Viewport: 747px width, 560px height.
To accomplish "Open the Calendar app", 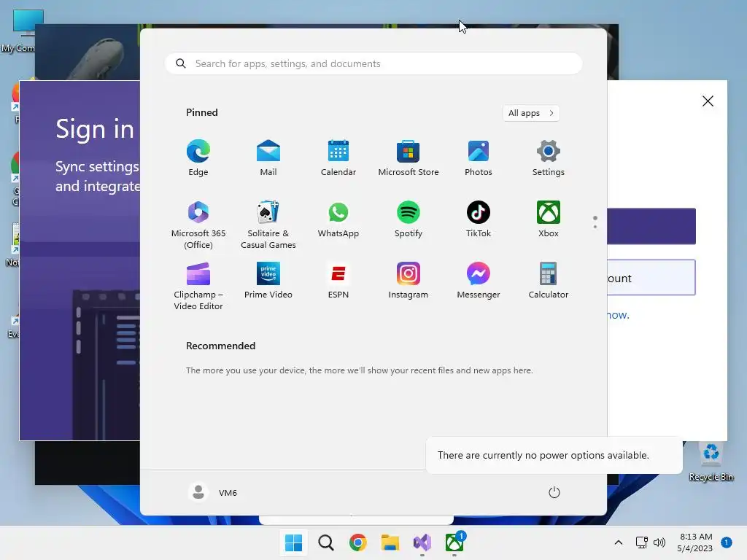I will tap(338, 158).
